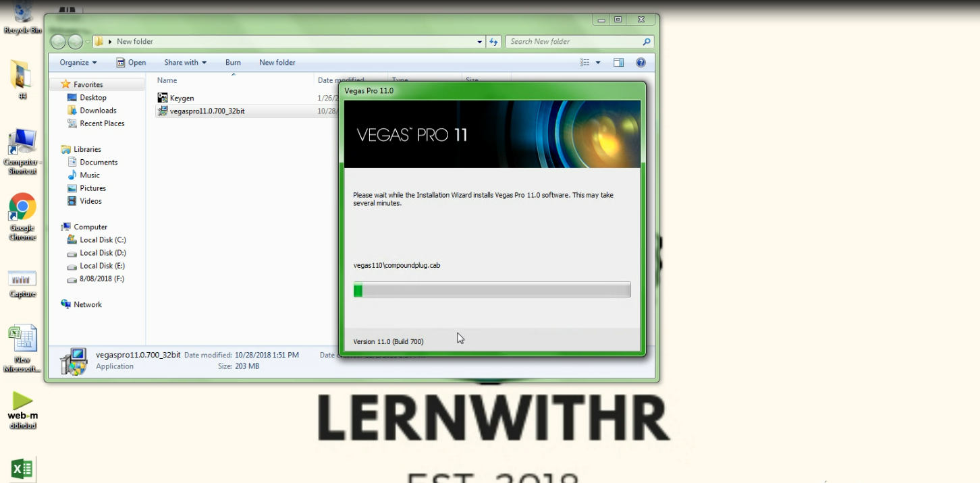This screenshot has height=483, width=980.
Task: Expand the address bar history dropdown
Action: click(480, 42)
